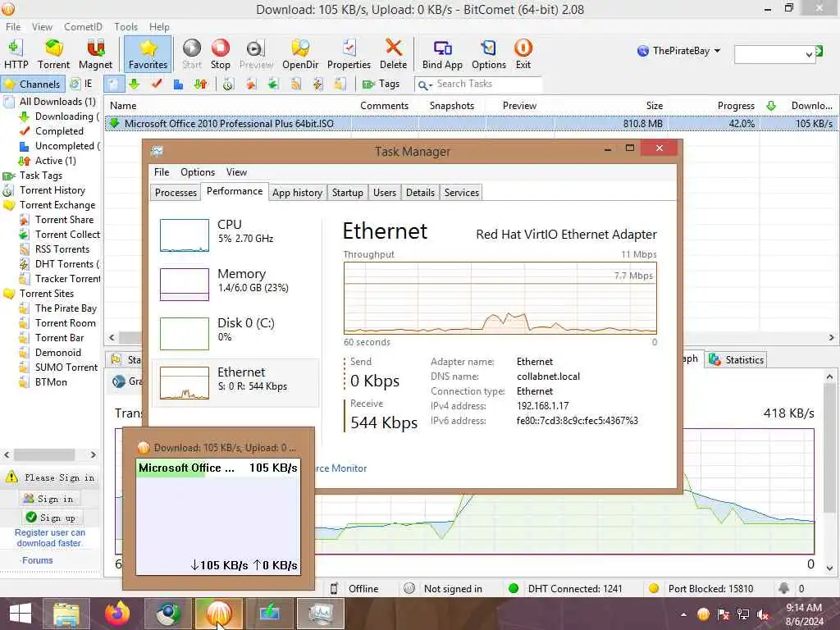Stop the selected download task
Screen dimensions: 840x630
coord(220,54)
